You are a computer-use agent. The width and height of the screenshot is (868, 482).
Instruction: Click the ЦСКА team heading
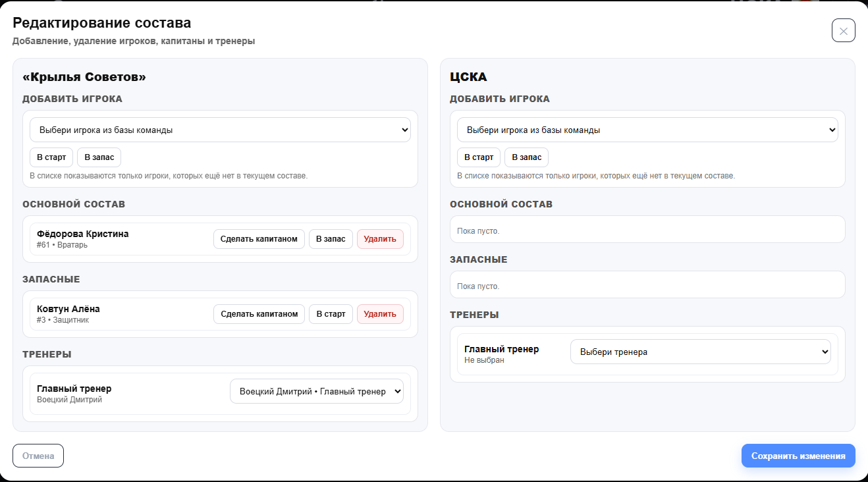[x=468, y=77]
